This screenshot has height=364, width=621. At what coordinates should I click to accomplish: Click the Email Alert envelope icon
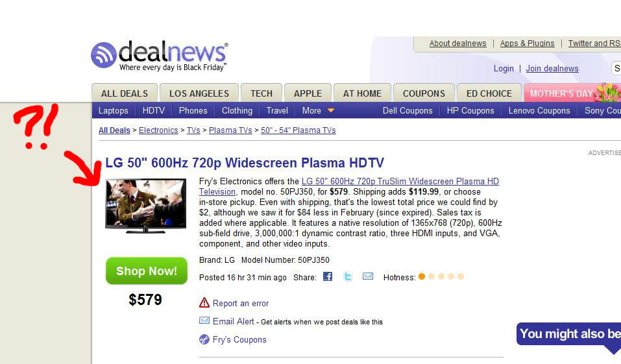(x=204, y=321)
